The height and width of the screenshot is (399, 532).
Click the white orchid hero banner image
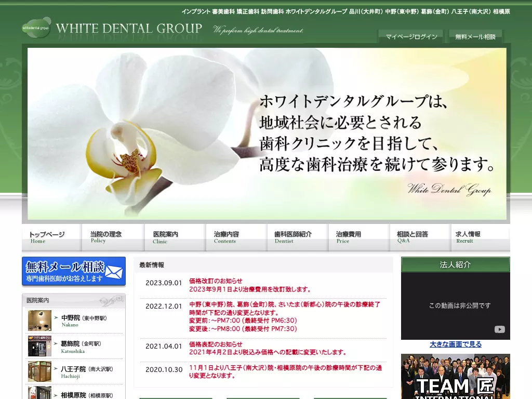(267, 134)
